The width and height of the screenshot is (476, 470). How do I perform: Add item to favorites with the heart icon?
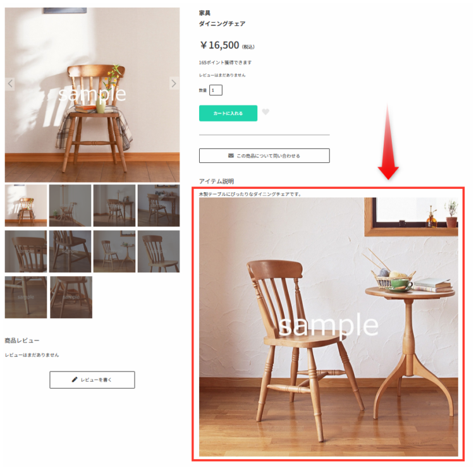[265, 112]
